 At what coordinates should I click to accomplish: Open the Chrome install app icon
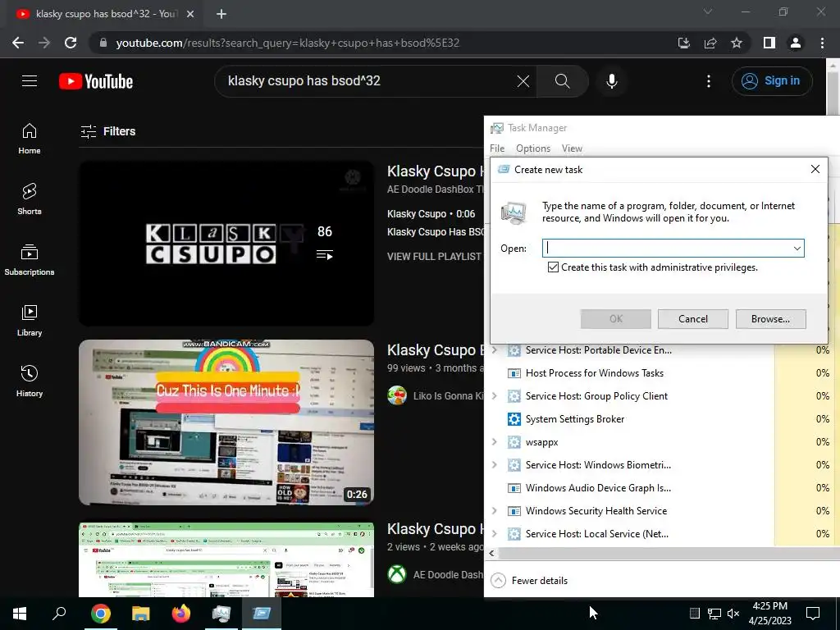(683, 43)
